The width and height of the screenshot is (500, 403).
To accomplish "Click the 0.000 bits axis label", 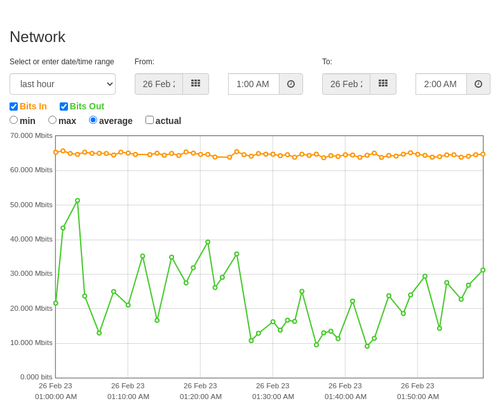I will click(36, 377).
